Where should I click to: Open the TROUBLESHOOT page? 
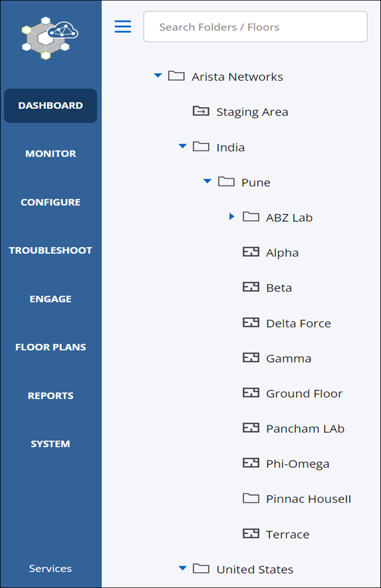(50, 250)
